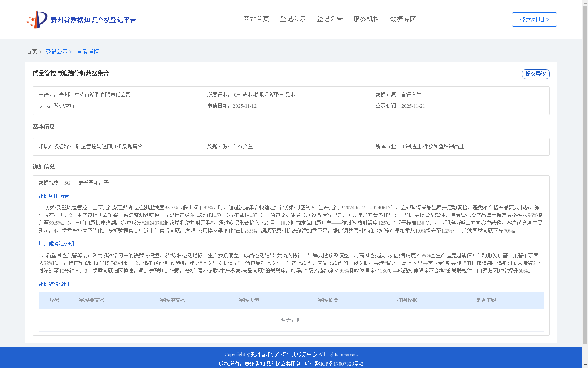Open the 数据专区 navigation item

[403, 19]
